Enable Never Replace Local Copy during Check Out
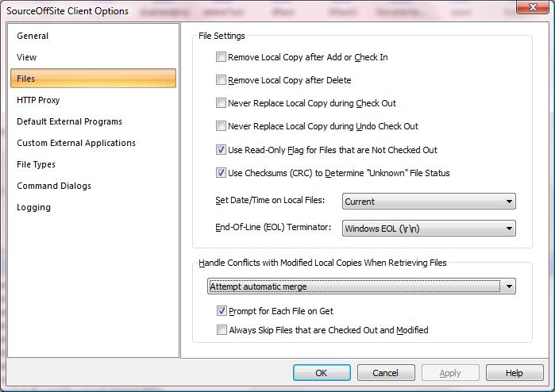The width and height of the screenshot is (555, 392). pyautogui.click(x=222, y=103)
